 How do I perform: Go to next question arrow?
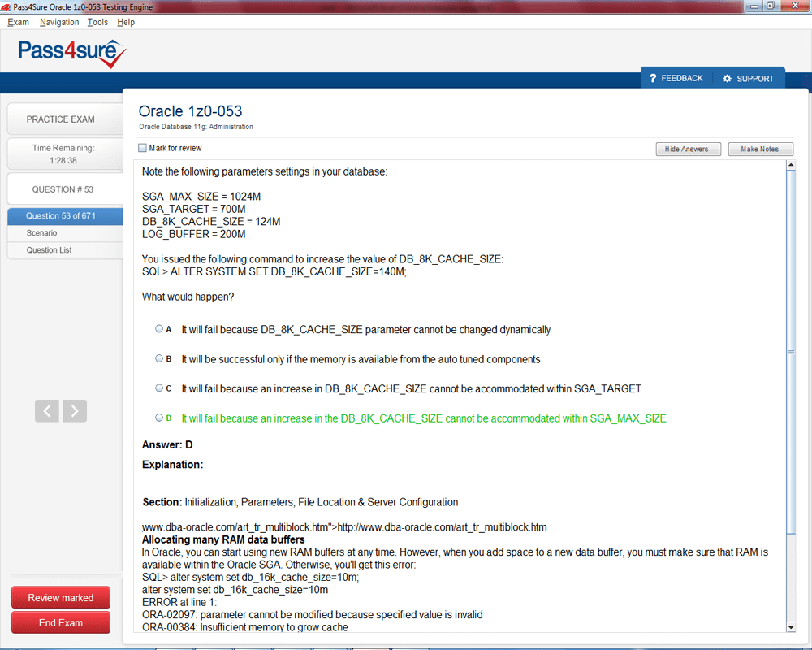click(75, 411)
